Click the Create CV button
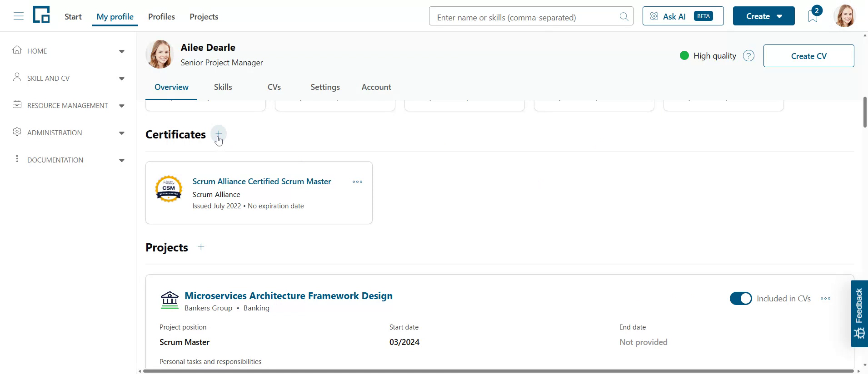Screen dimensions: 868x374 click(x=808, y=56)
